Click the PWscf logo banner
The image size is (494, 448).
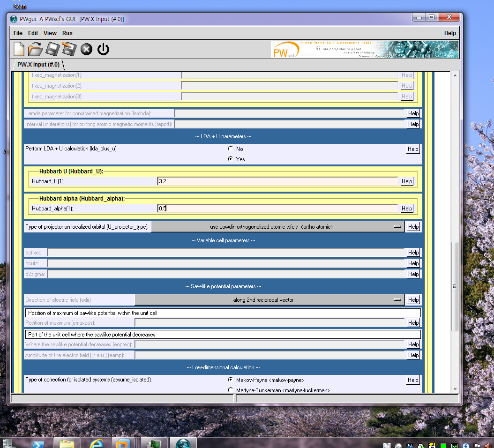[364, 49]
